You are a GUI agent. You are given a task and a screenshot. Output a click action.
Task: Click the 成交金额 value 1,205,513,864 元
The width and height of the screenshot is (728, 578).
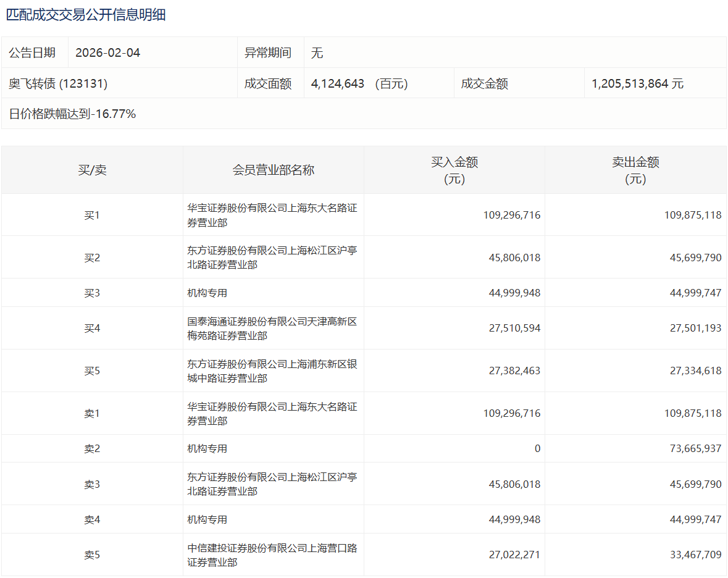coord(637,83)
